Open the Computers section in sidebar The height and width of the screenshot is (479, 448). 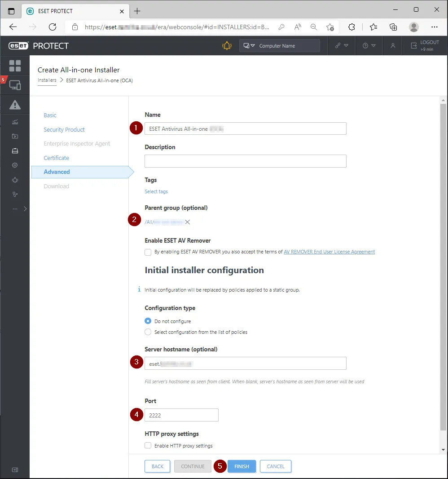tap(15, 85)
